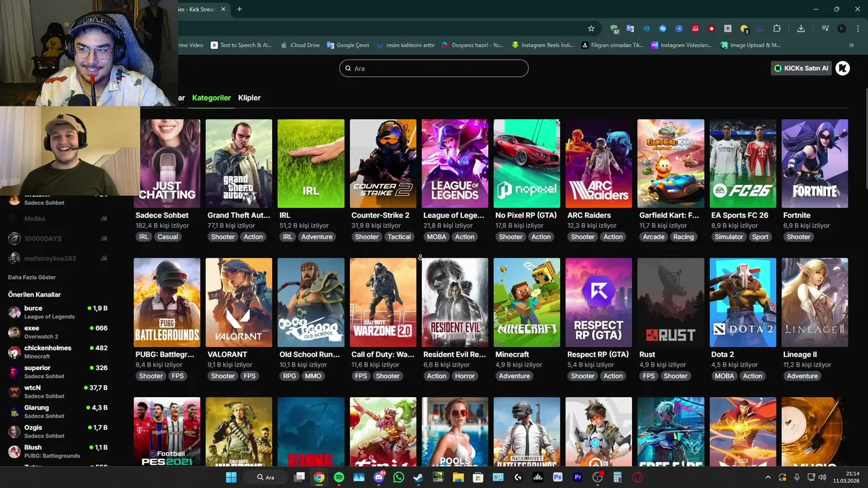Bookmark this page with star icon

click(591, 28)
